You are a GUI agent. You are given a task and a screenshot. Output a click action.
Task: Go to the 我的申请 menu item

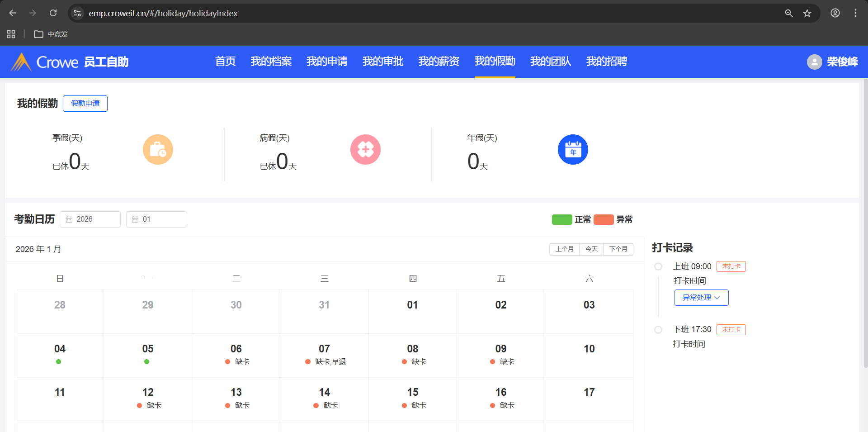(x=327, y=62)
